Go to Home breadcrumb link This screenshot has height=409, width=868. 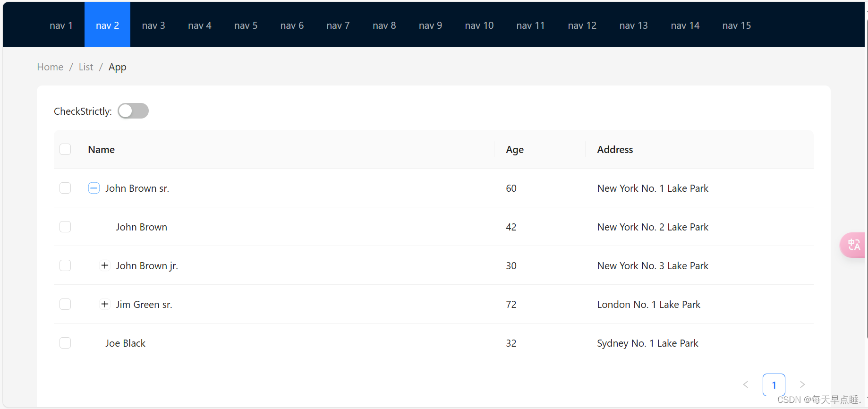tap(50, 67)
